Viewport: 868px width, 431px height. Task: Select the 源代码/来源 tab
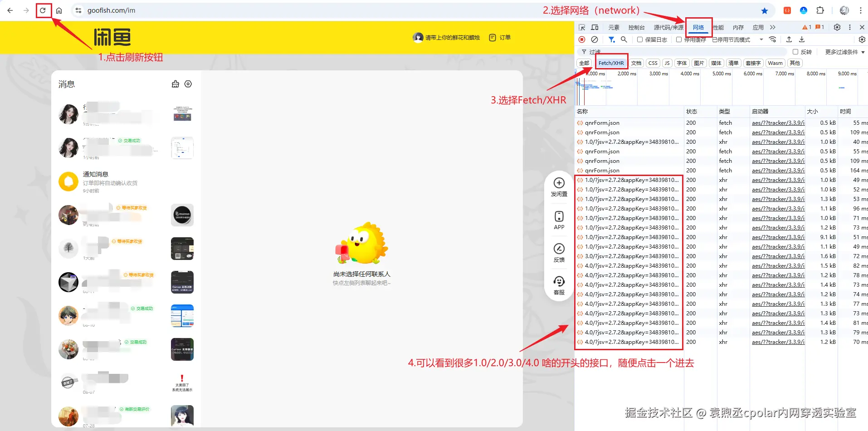[x=668, y=27]
